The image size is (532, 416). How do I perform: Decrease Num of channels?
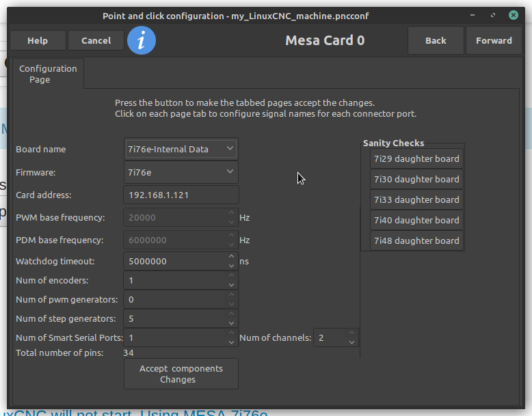click(352, 342)
